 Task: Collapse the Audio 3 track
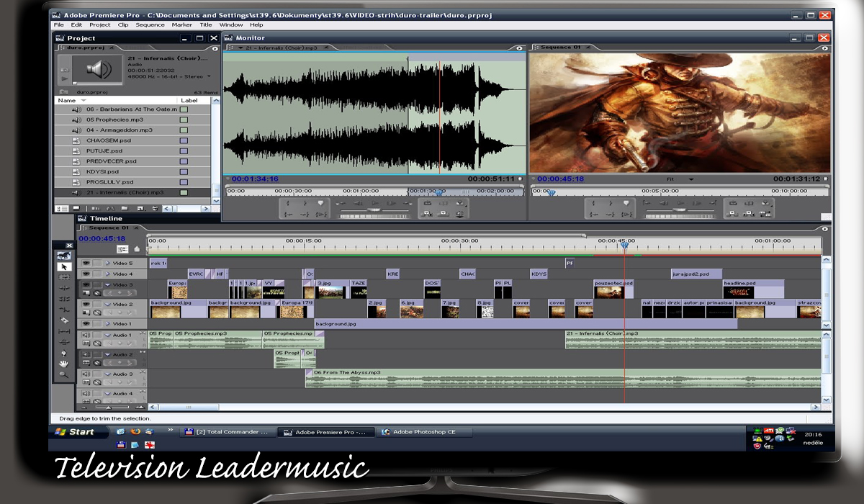(x=107, y=374)
